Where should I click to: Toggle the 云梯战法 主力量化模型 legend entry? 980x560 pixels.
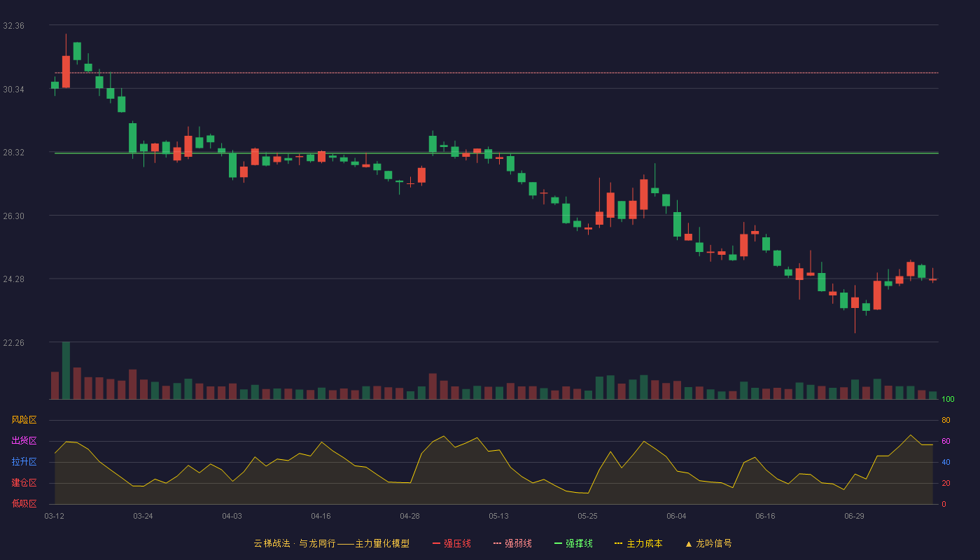[331, 543]
